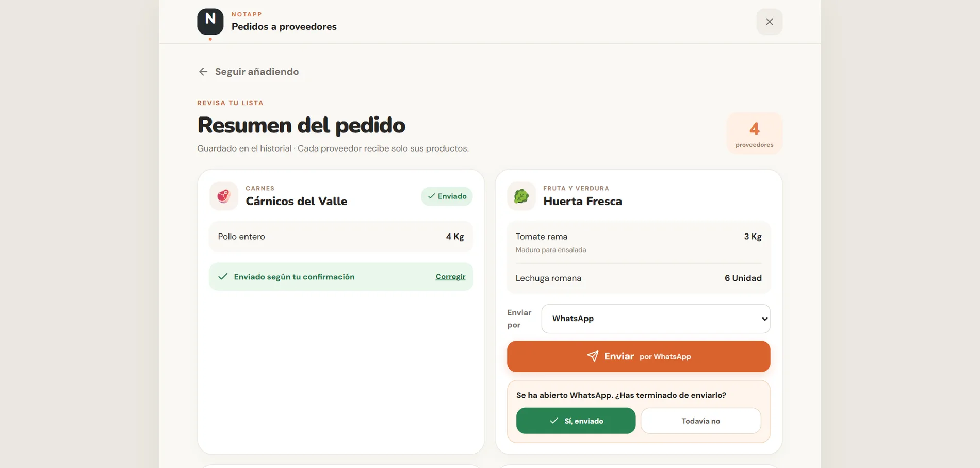Image resolution: width=980 pixels, height=468 pixels.
Task: Confirm with Sí, enviado
Action: (576, 421)
